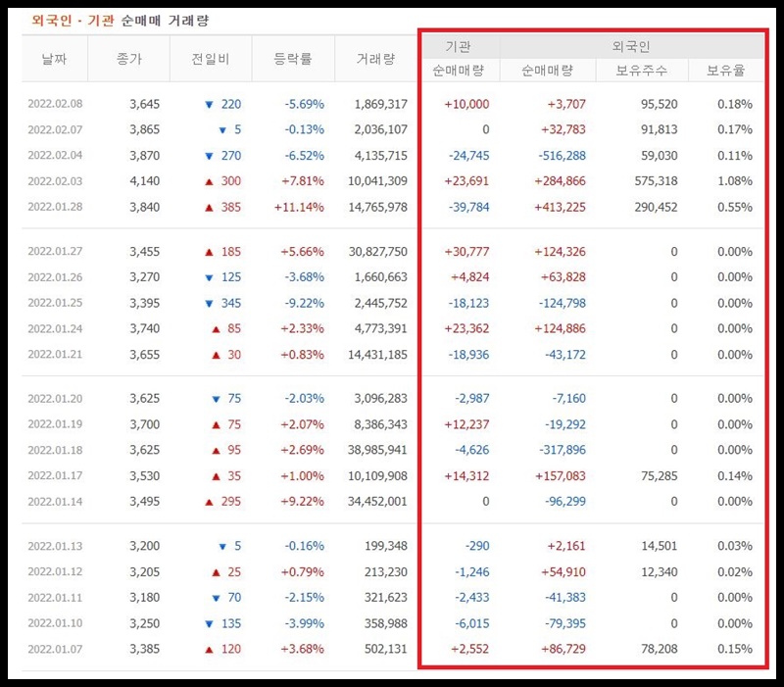This screenshot has width=784, height=687.
Task: Click the holding ratio 1.08%
Action: pos(734,181)
